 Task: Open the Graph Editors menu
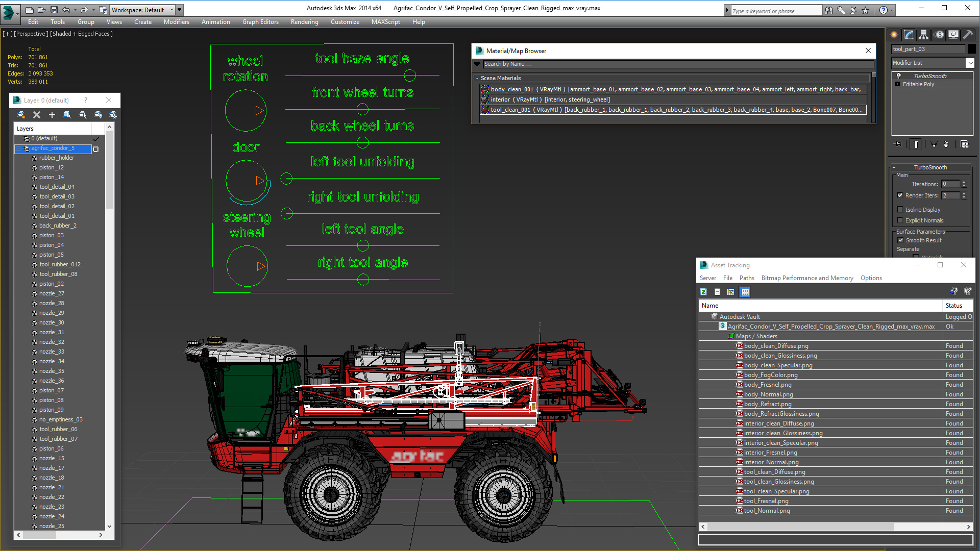[260, 22]
